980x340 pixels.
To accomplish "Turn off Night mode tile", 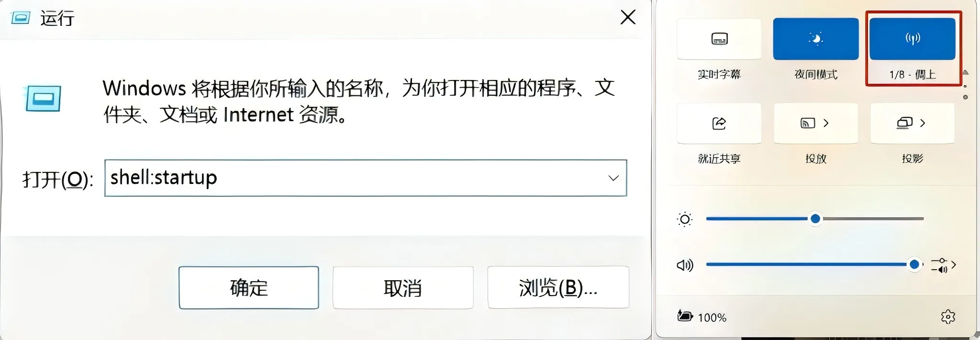I will pyautogui.click(x=816, y=39).
